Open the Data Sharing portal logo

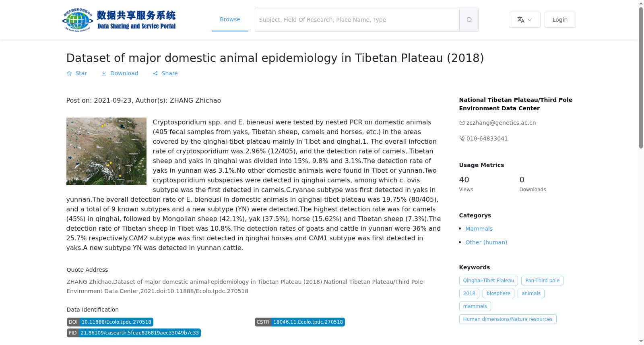point(119,20)
